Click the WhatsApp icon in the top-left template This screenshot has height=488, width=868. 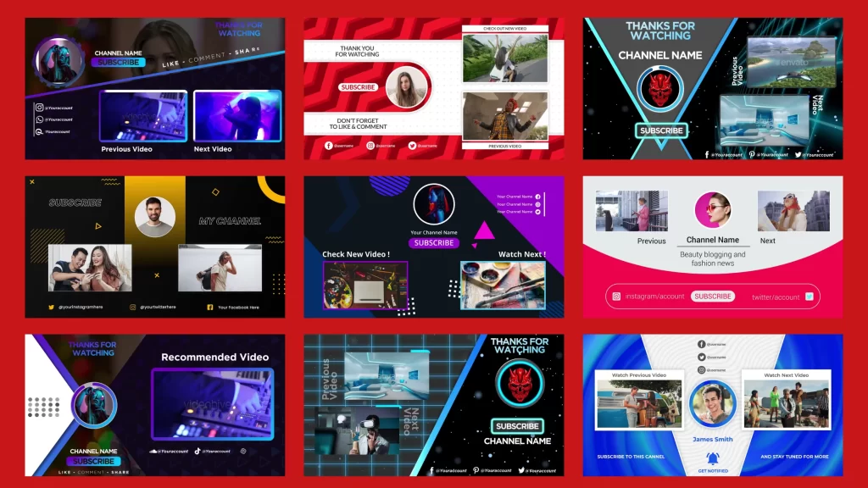(39, 119)
